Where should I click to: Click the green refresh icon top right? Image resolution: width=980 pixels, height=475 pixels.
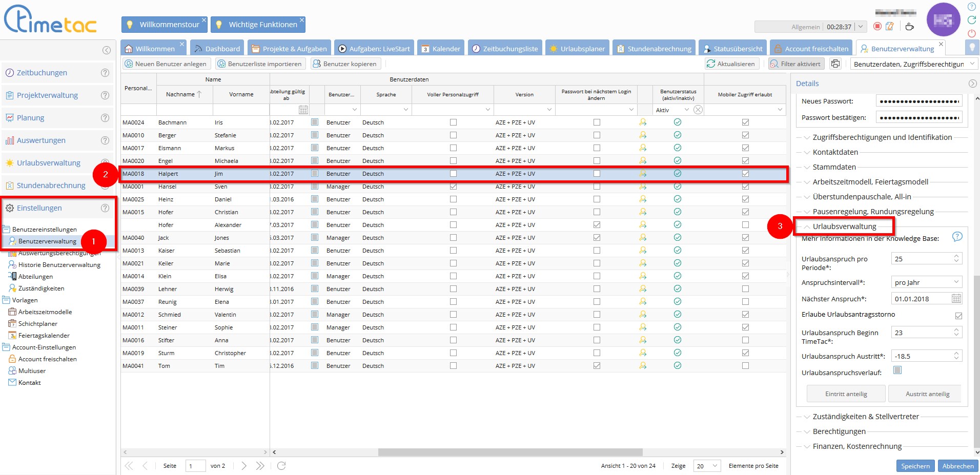(x=971, y=20)
